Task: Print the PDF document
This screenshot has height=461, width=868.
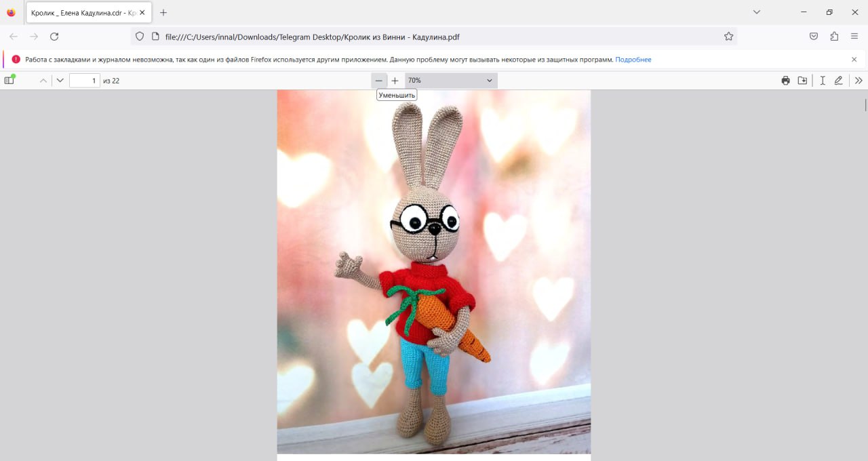Action: (x=785, y=81)
